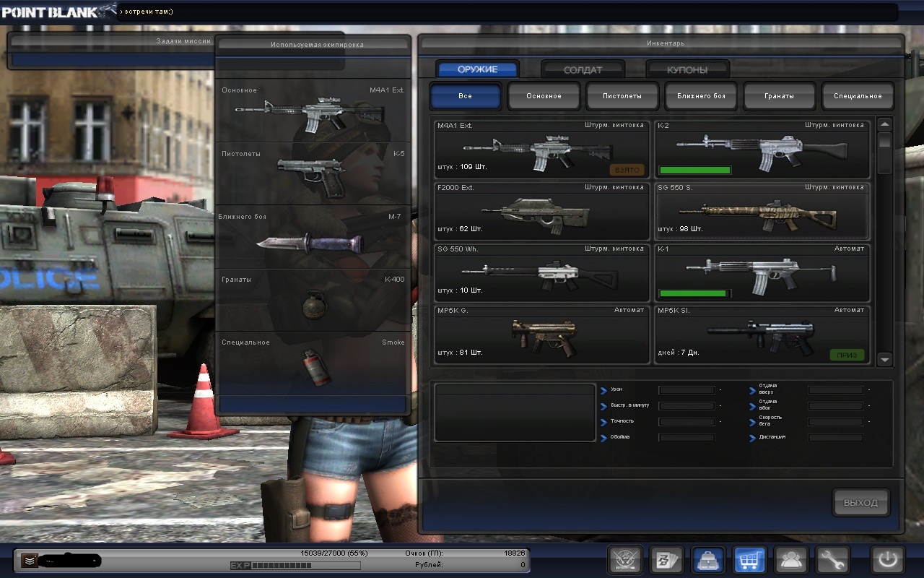The height and width of the screenshot is (578, 924).
Task: Click the 15039/27000 (55%) experience text
Action: click(334, 553)
